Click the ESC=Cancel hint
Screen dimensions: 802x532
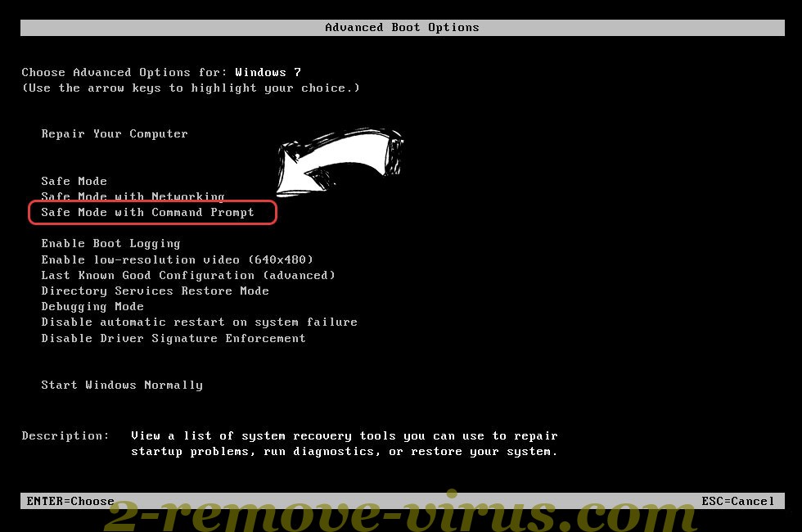(738, 501)
